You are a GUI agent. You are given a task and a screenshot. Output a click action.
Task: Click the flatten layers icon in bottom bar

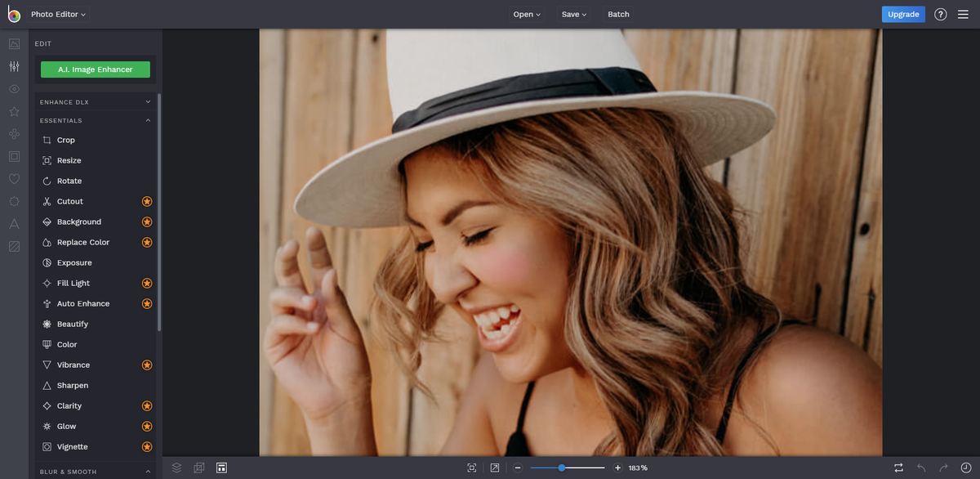point(198,468)
